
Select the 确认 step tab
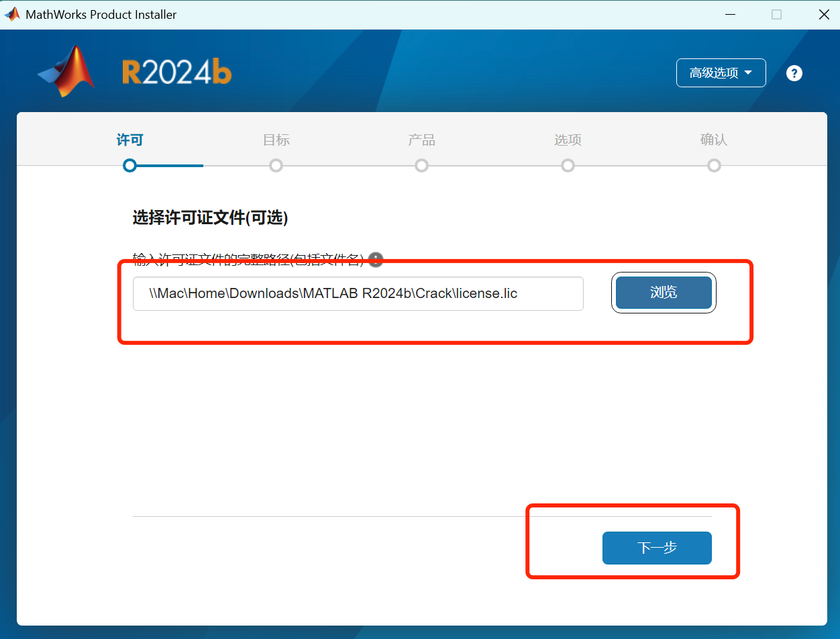pos(714,140)
